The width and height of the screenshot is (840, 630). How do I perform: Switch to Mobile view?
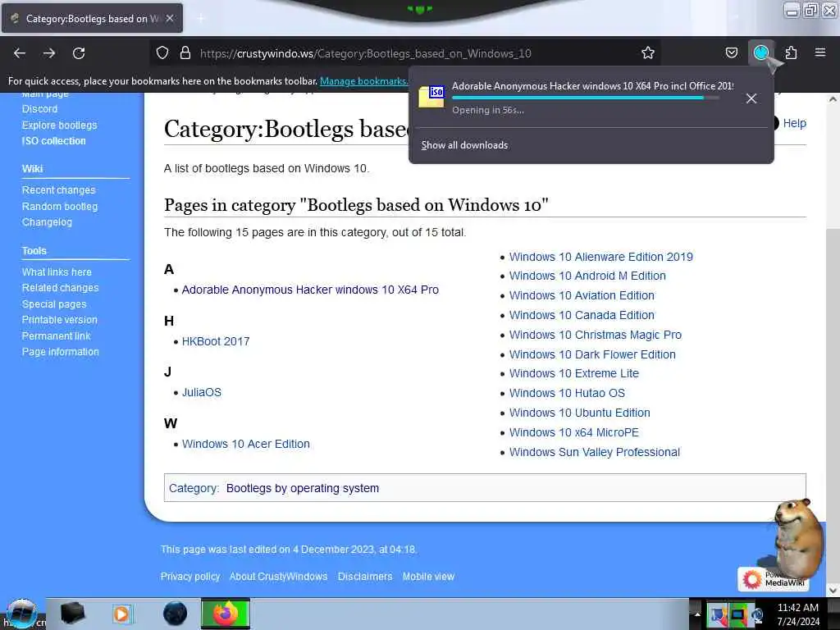[x=428, y=577]
